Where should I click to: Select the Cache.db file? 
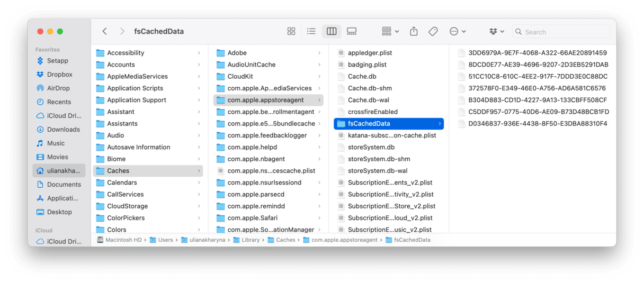coord(389,77)
